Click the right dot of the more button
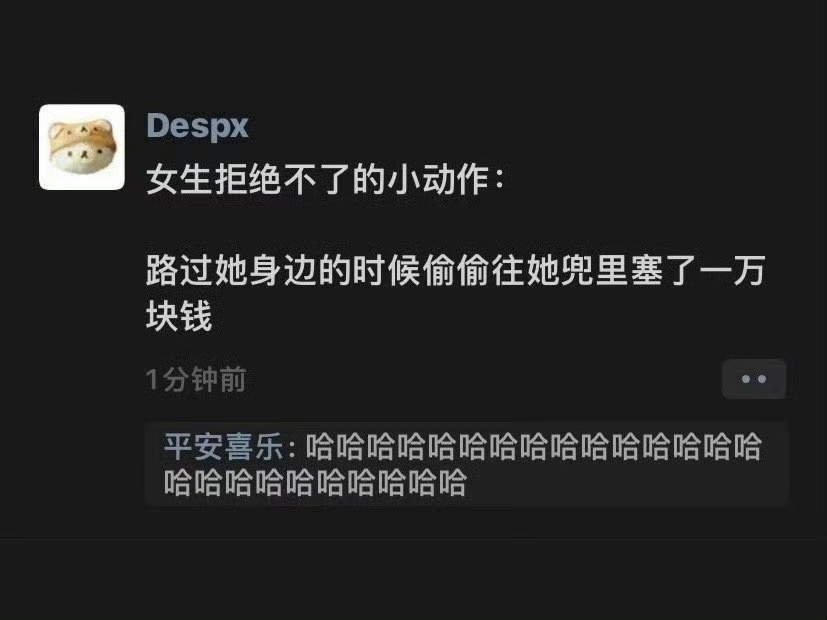 pos(762,379)
